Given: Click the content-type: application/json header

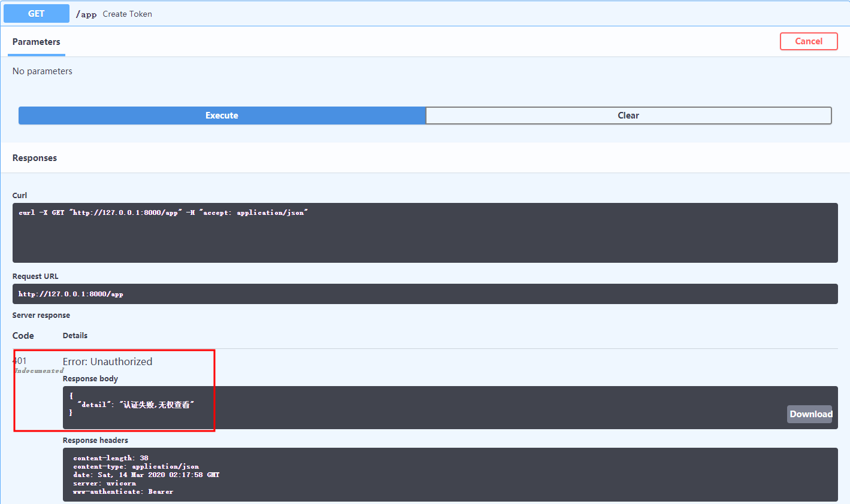Looking at the screenshot, I should (x=136, y=466).
